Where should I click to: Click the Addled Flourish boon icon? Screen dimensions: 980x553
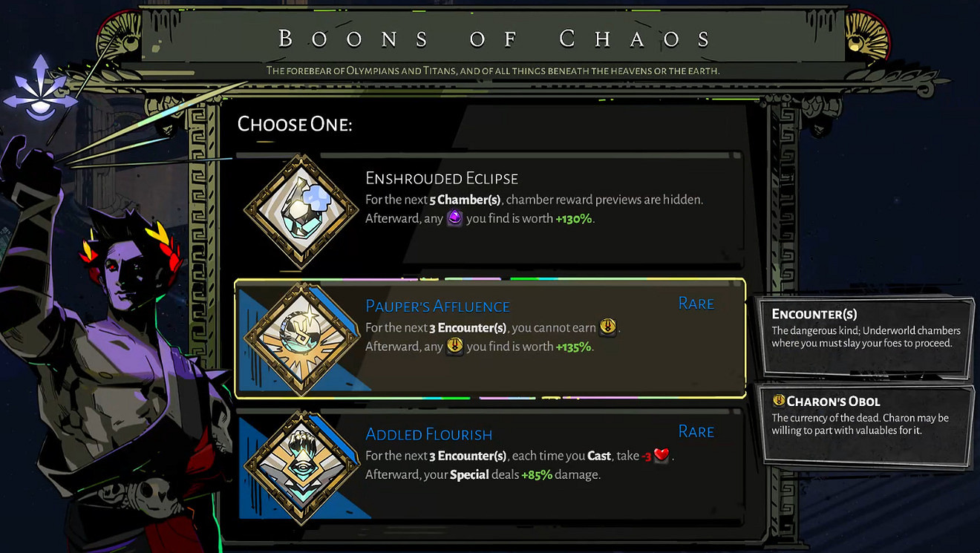[x=301, y=467]
